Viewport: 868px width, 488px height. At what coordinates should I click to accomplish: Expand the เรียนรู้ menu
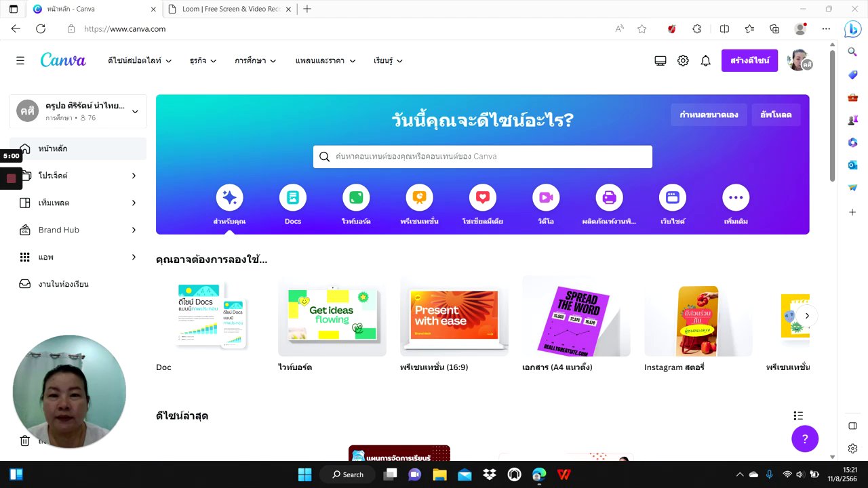388,60
